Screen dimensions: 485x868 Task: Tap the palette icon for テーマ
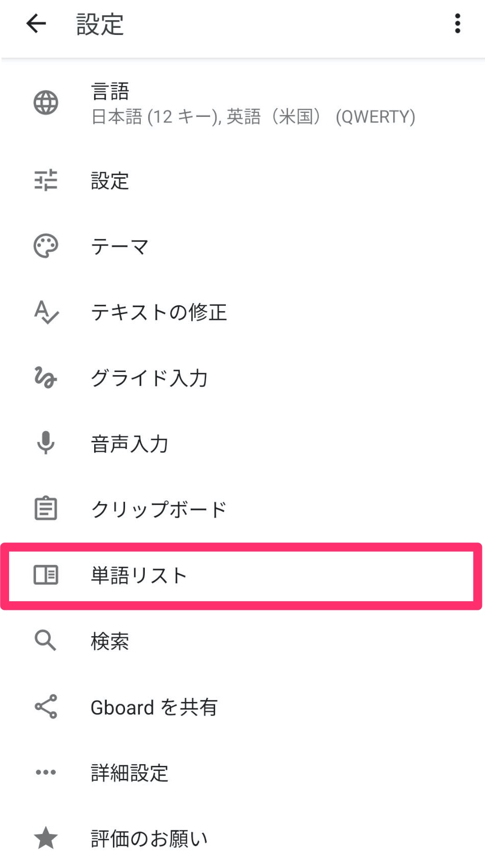[46, 246]
